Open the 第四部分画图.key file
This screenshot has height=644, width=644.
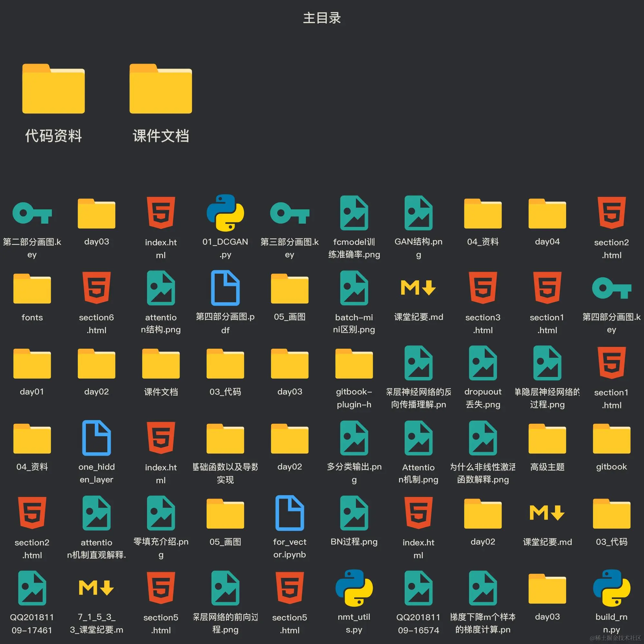coord(611,288)
